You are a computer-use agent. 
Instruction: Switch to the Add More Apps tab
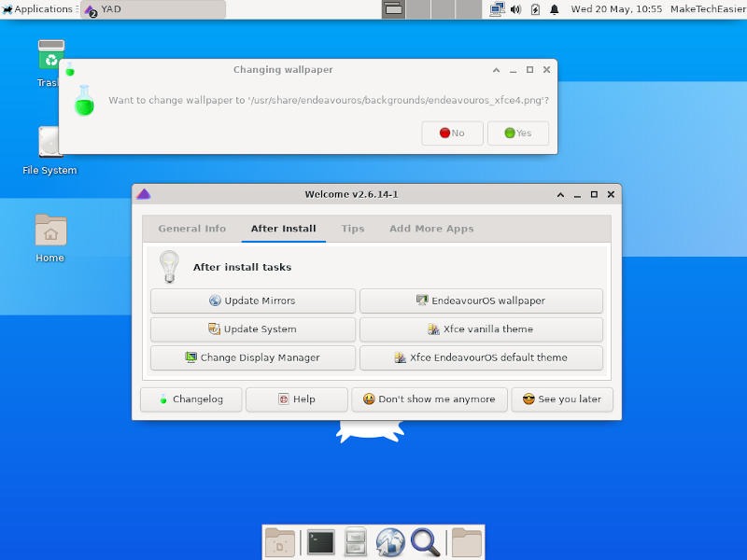(431, 228)
